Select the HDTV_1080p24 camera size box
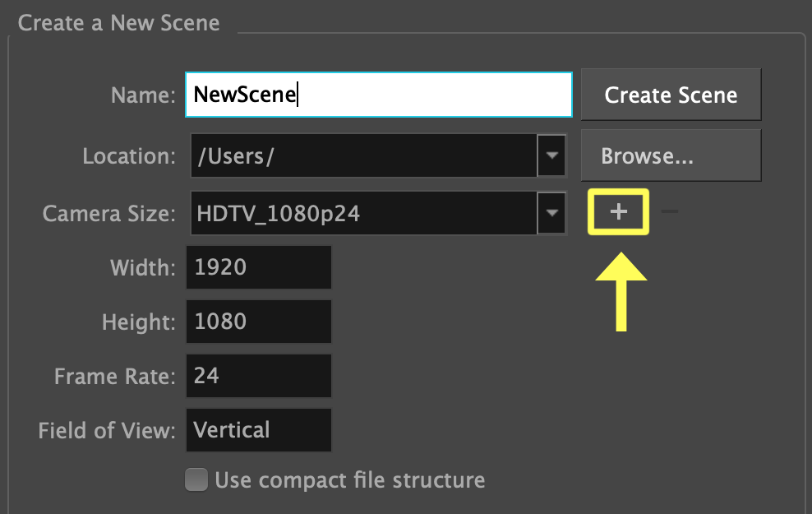The height and width of the screenshot is (514, 812). [362, 214]
